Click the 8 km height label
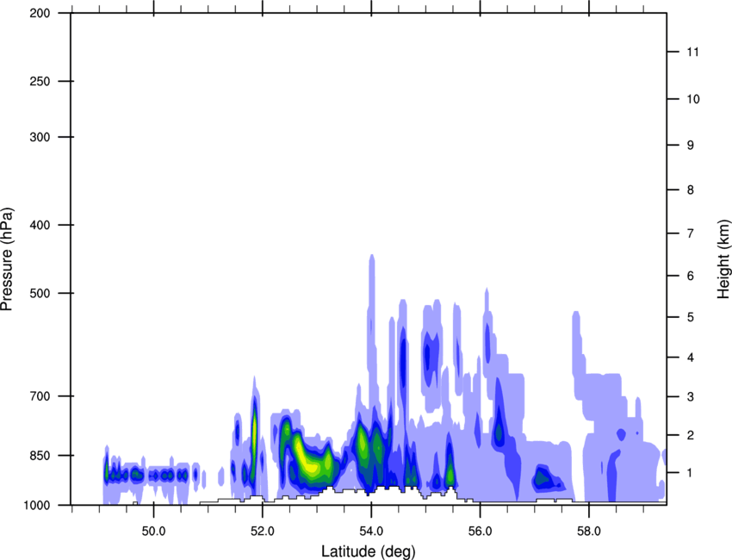732x560 pixels. pos(691,190)
